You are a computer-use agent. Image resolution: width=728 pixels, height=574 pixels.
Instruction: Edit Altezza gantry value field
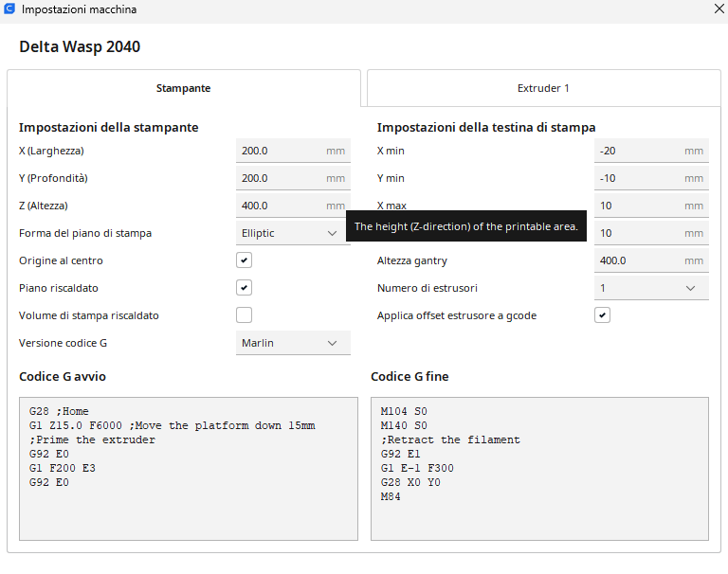[651, 260]
